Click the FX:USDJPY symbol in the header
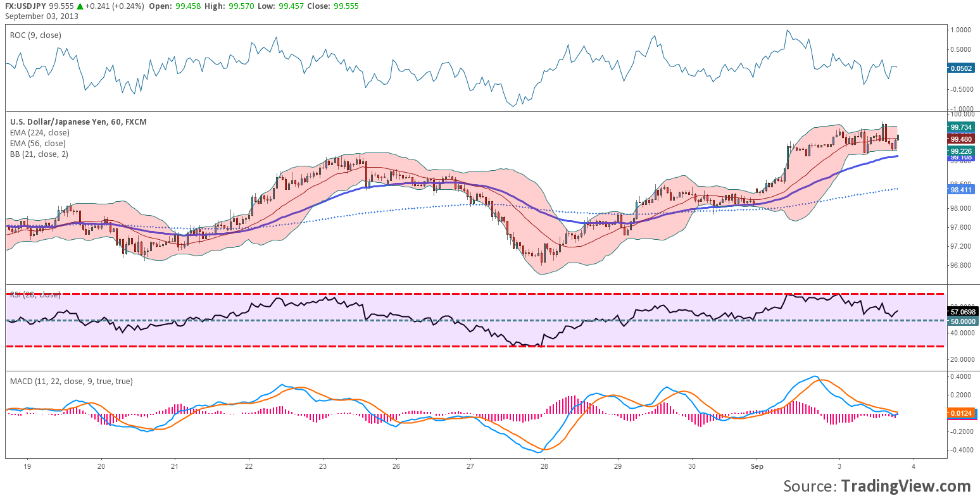This screenshot has height=503, width=980. point(25,5)
